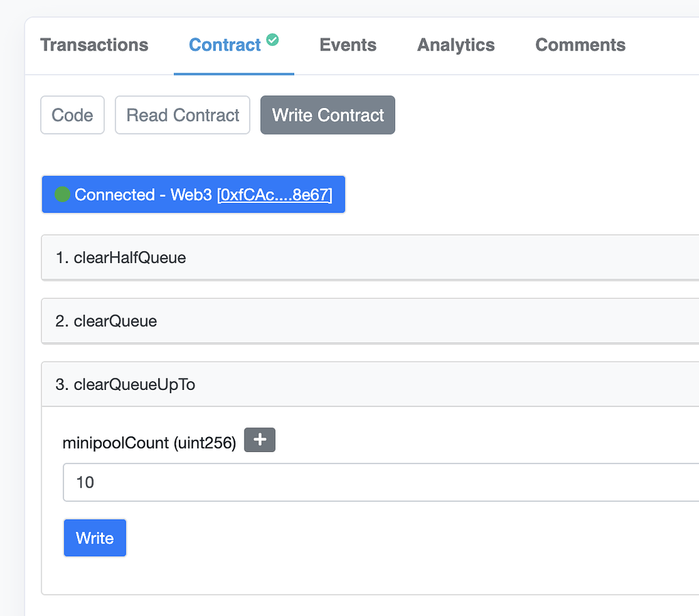Open the Analytics tab
This screenshot has height=616, width=699.
click(x=455, y=45)
